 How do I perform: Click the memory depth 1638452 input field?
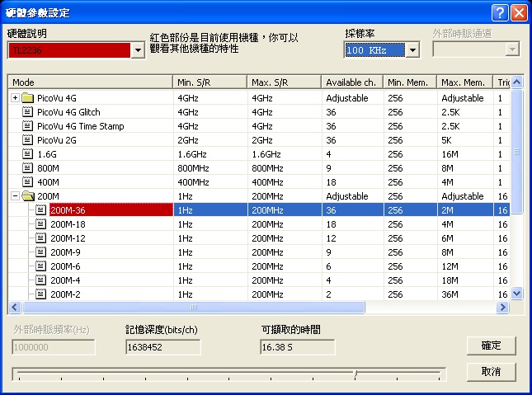click(162, 347)
